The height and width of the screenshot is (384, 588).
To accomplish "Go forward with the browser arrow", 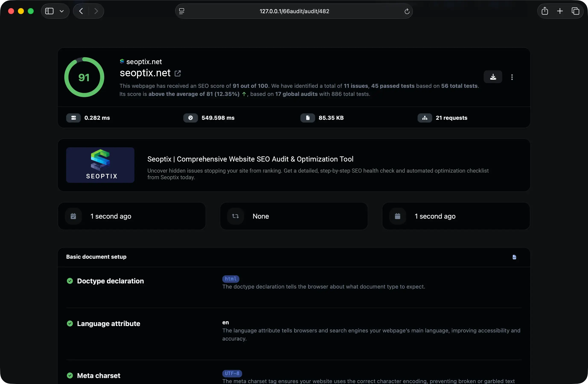I will 96,11.
